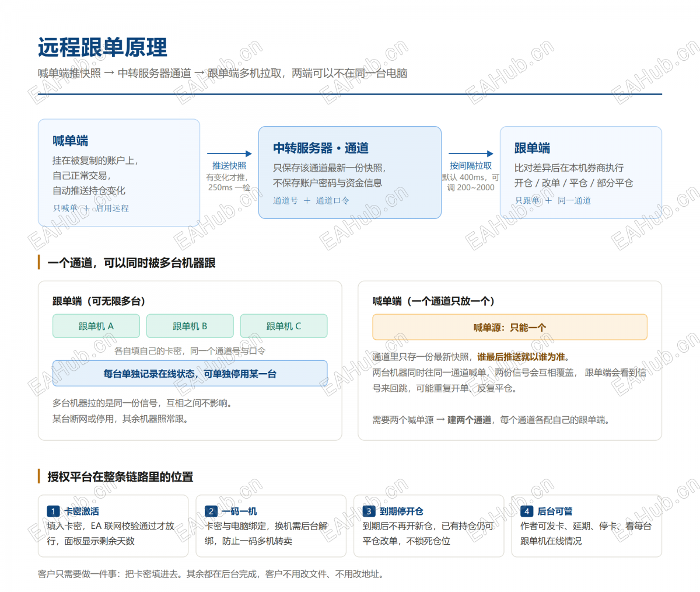Click the 卡密激活 card title
The width and height of the screenshot is (700, 592).
point(81,511)
